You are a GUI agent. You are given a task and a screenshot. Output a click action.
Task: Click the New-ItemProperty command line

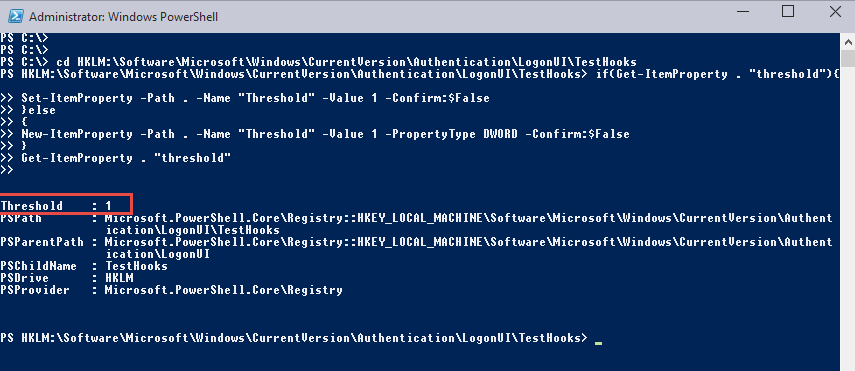click(x=325, y=134)
